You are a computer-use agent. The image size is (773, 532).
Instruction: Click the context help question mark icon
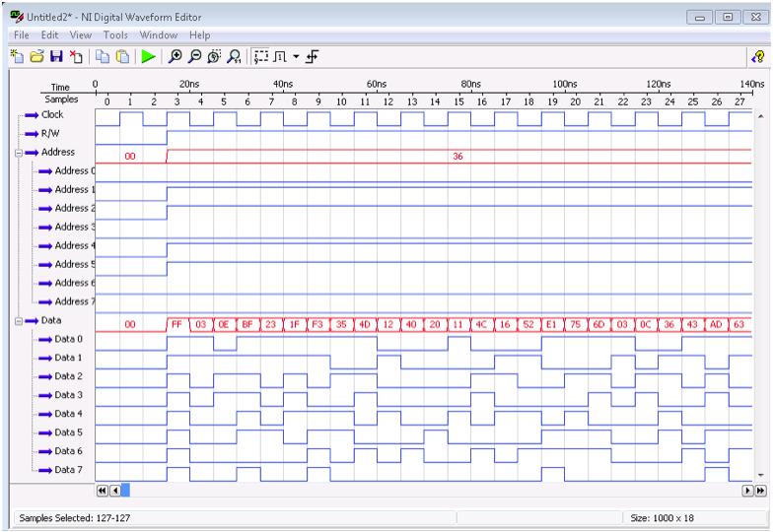pos(758,58)
